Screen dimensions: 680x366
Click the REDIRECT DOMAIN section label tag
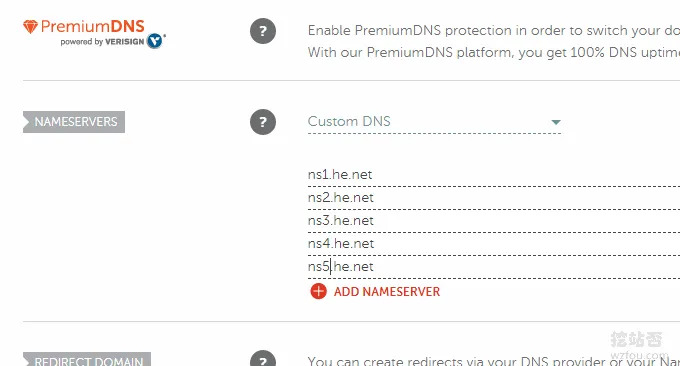[87, 359]
